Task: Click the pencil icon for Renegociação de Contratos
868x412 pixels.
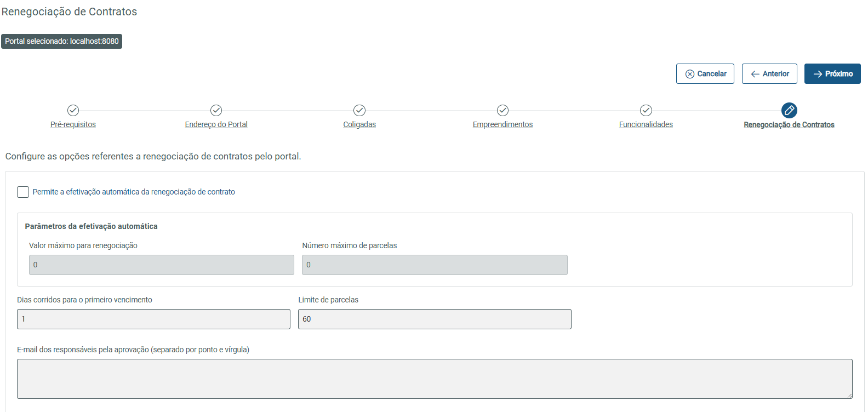Action: [x=789, y=110]
